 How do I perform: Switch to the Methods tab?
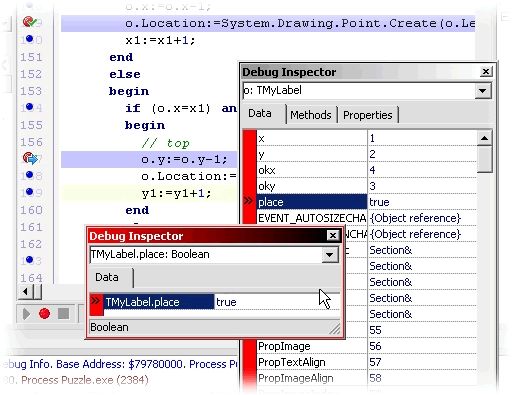[311, 115]
